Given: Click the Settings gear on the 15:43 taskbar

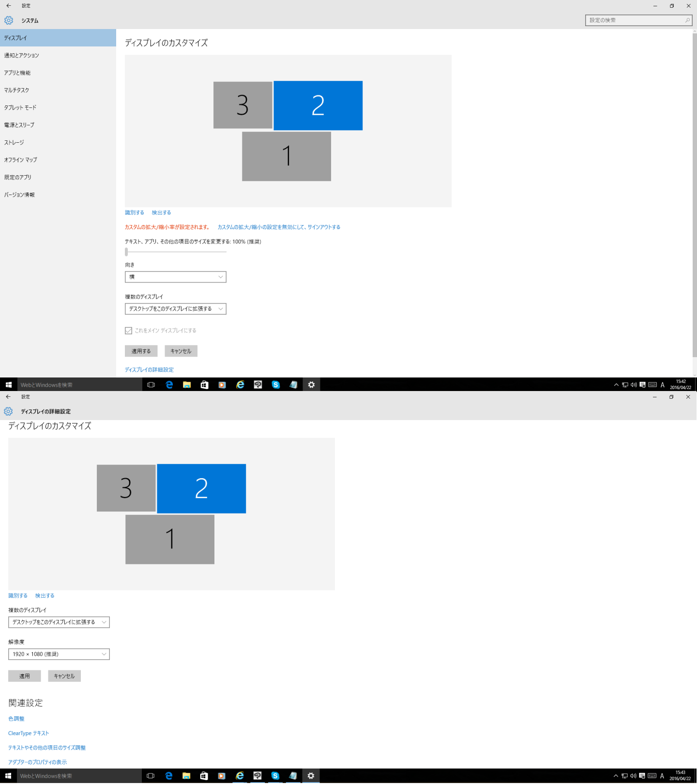Looking at the screenshot, I should coord(311,776).
